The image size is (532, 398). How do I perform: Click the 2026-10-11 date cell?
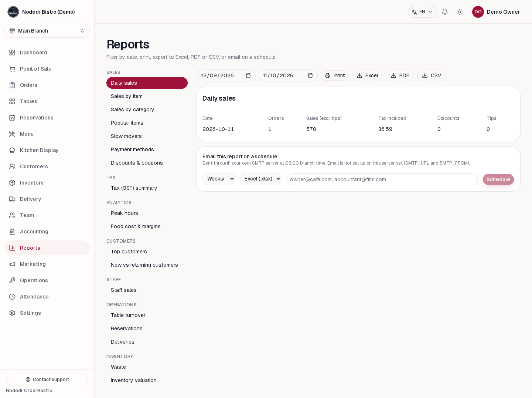tap(218, 129)
